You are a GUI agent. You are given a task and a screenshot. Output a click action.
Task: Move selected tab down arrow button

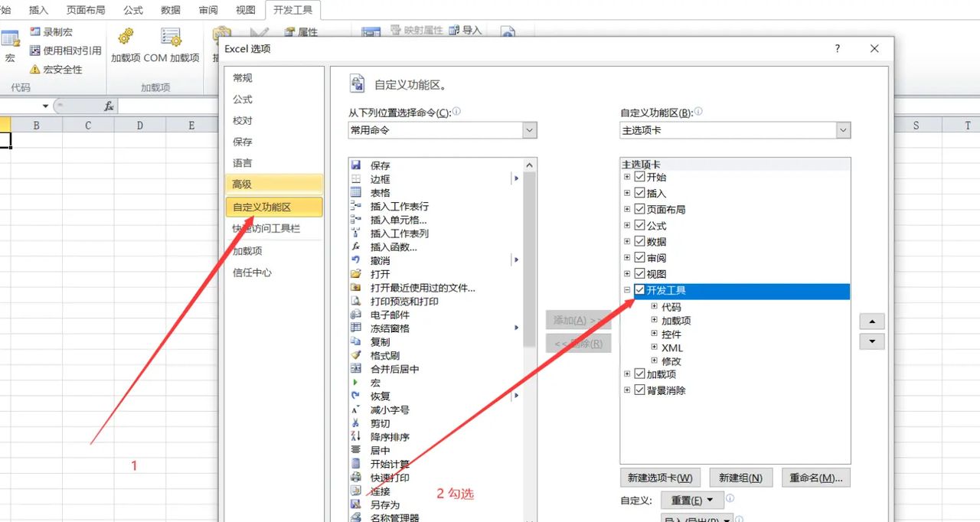click(x=872, y=341)
